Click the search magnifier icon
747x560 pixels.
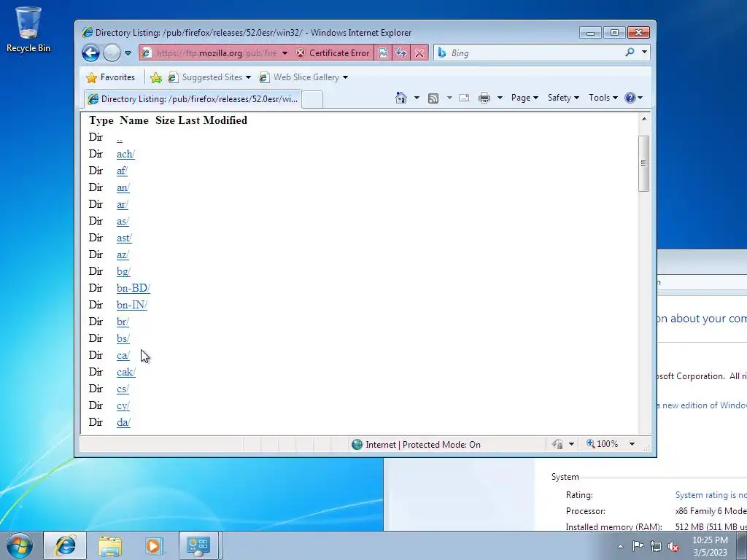630,52
